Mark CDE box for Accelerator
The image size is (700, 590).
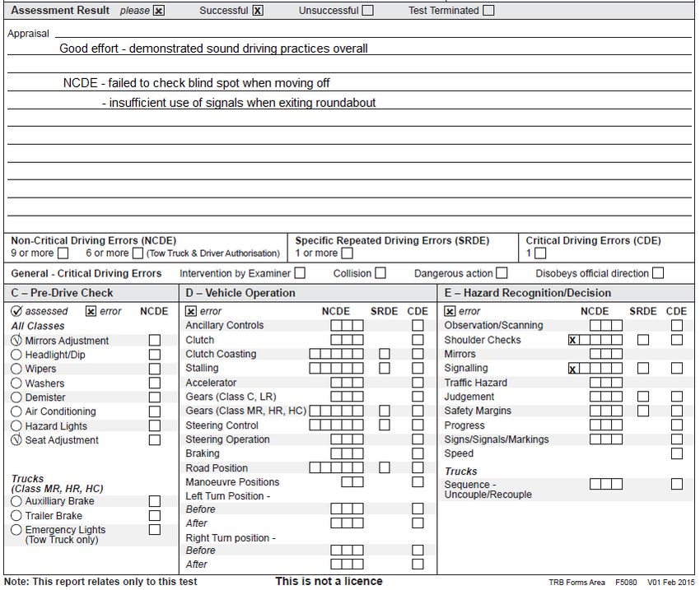[x=418, y=383]
